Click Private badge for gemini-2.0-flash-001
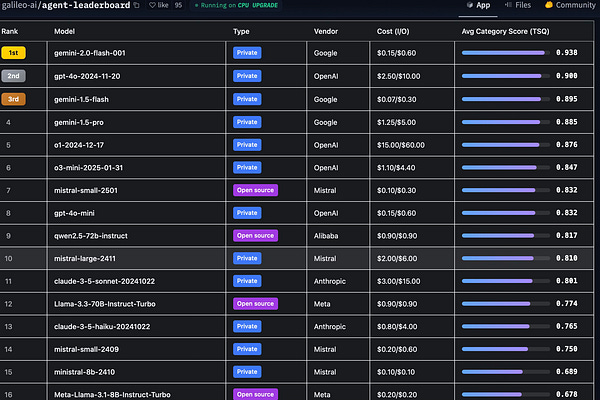Image resolution: width=600 pixels, height=400 pixels. tap(247, 53)
